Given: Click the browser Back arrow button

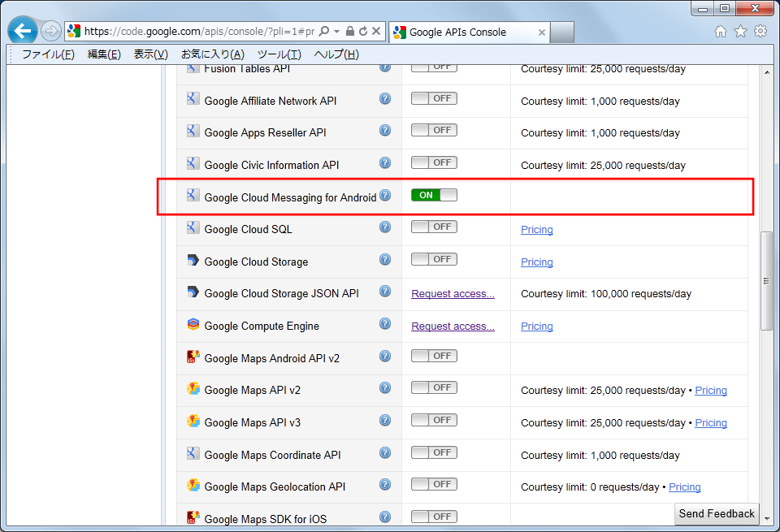Looking at the screenshot, I should [x=23, y=32].
